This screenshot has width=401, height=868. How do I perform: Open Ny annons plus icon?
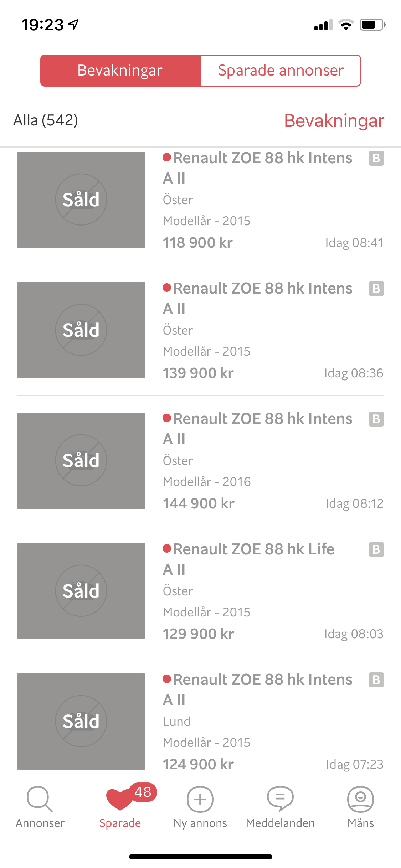tap(200, 799)
